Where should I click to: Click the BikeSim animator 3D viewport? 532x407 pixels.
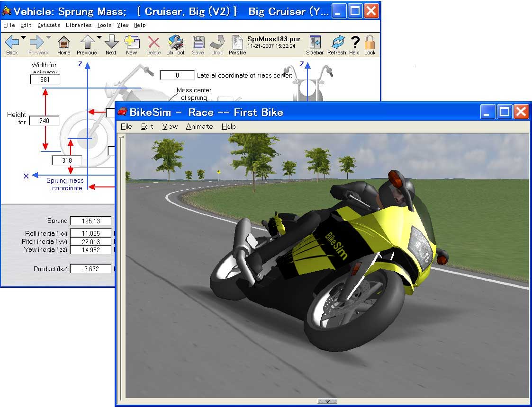(x=327, y=265)
